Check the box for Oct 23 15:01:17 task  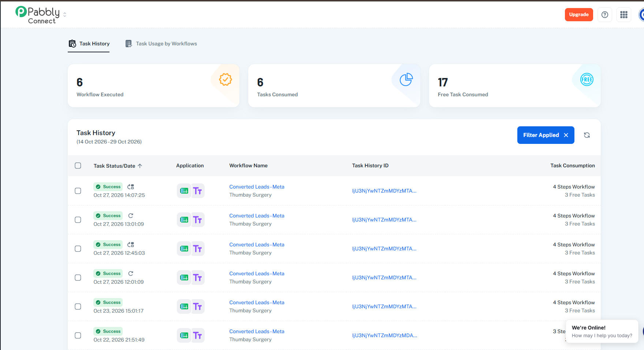click(78, 306)
